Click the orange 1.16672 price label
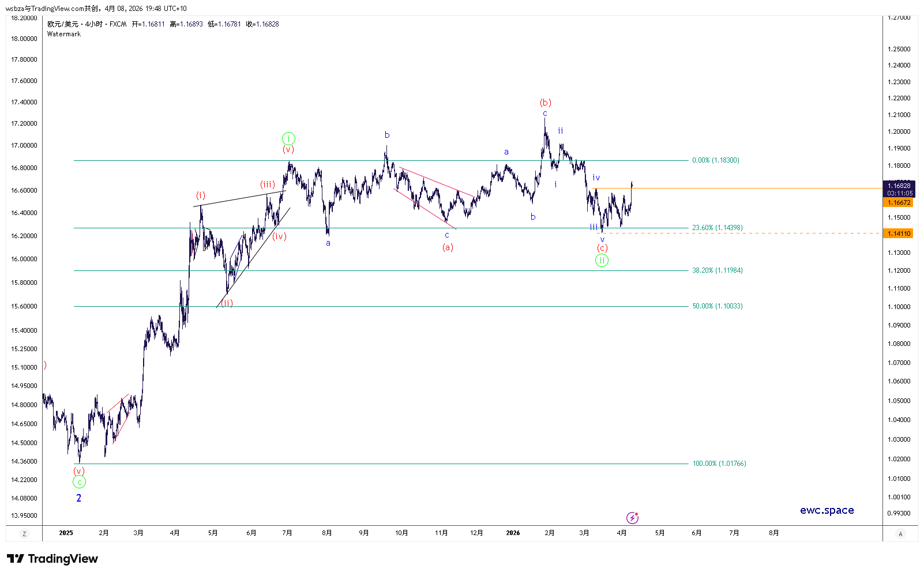Image resolution: width=924 pixels, height=576 pixels. coord(898,202)
